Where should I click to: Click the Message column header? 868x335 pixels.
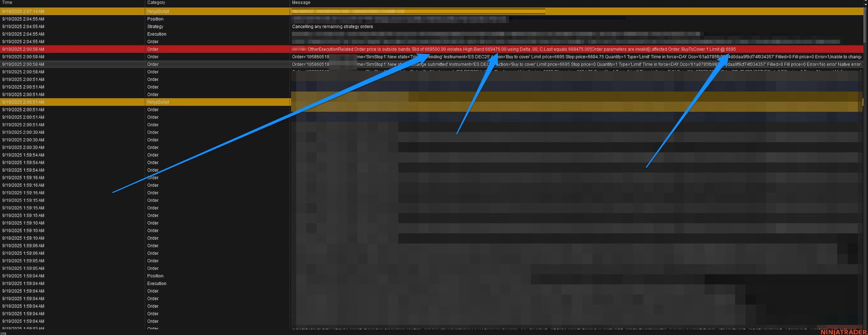point(301,3)
